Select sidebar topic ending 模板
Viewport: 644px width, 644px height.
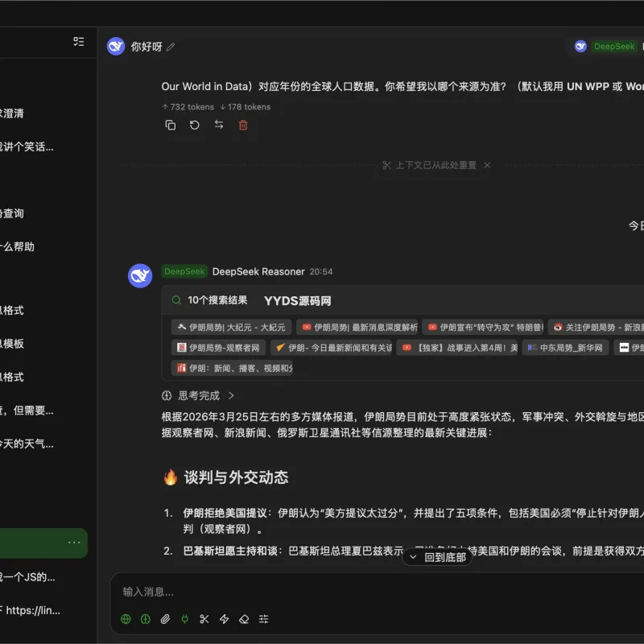12,344
